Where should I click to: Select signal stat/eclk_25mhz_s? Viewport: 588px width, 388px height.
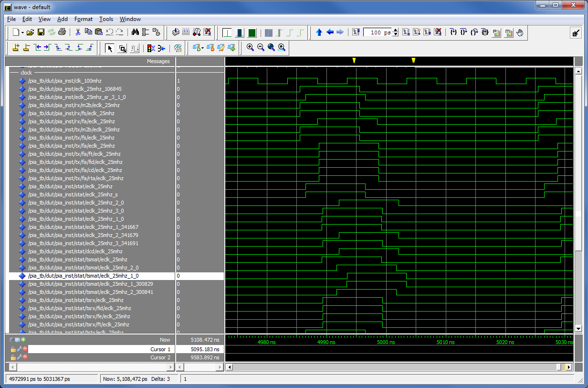(x=73, y=194)
